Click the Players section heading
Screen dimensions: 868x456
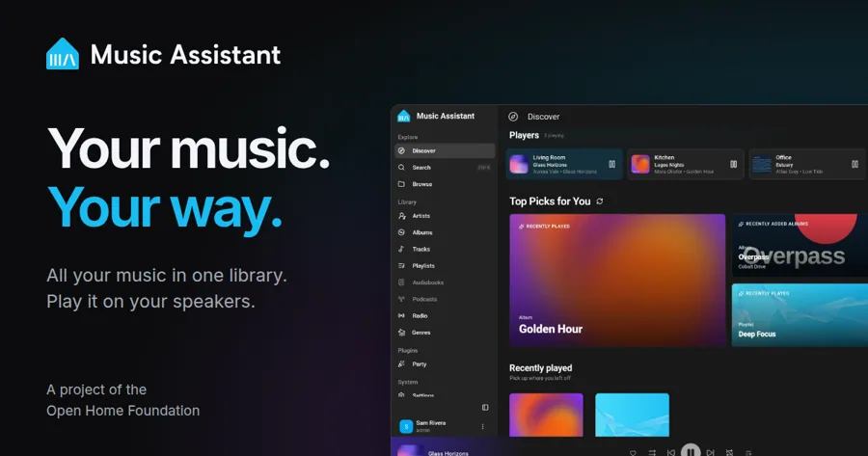tap(524, 135)
